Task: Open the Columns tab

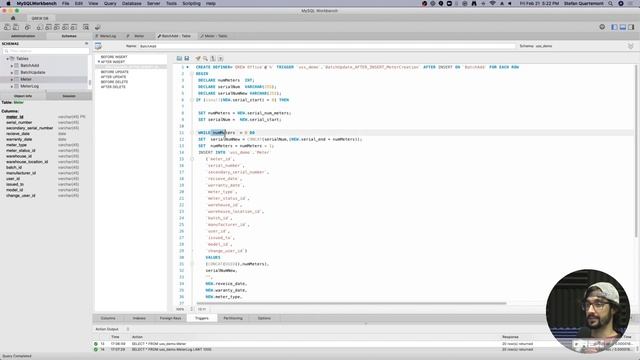Action: pos(108,318)
